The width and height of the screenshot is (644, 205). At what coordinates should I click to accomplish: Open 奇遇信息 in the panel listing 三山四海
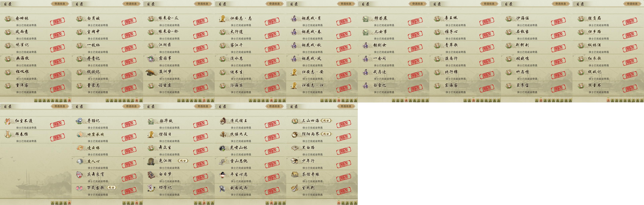click(x=346, y=106)
